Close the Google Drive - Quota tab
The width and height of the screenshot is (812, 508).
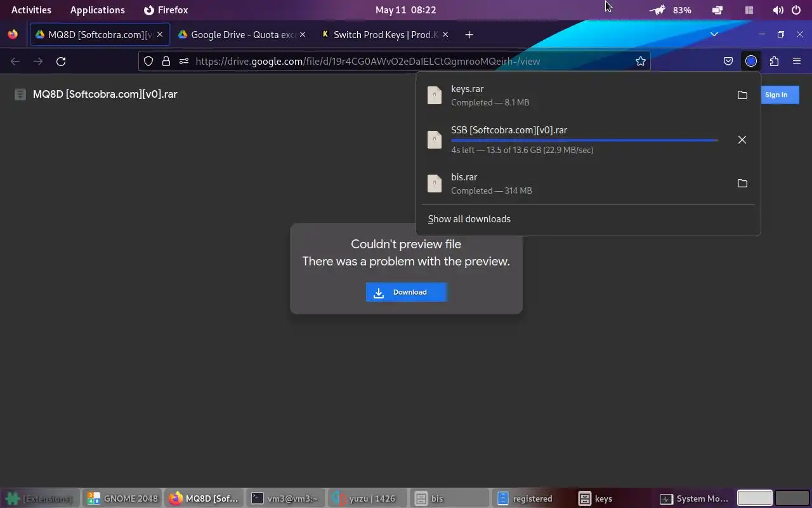(303, 34)
